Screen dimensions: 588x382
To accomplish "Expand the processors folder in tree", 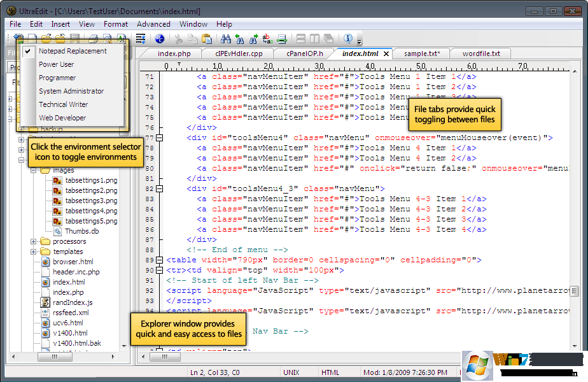I will 34,241.
